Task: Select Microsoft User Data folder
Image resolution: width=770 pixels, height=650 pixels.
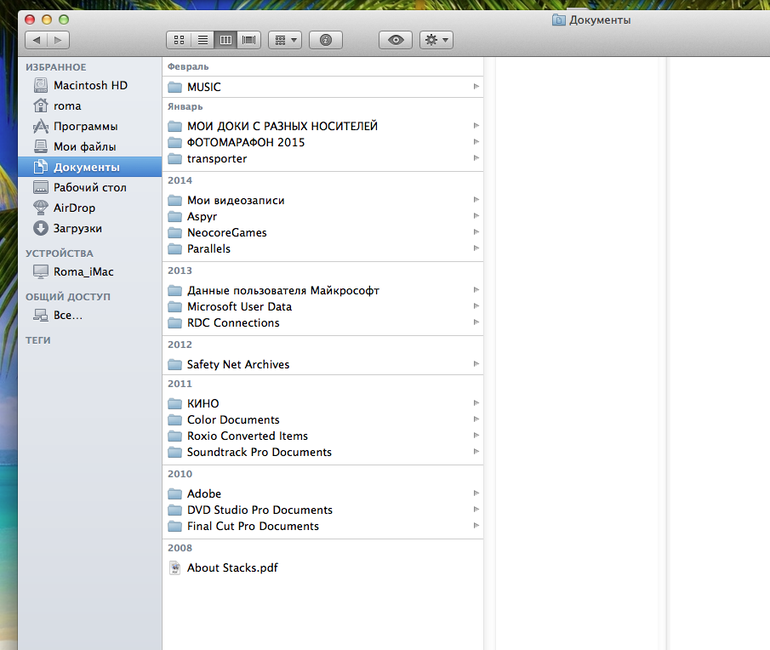Action: tap(323, 307)
